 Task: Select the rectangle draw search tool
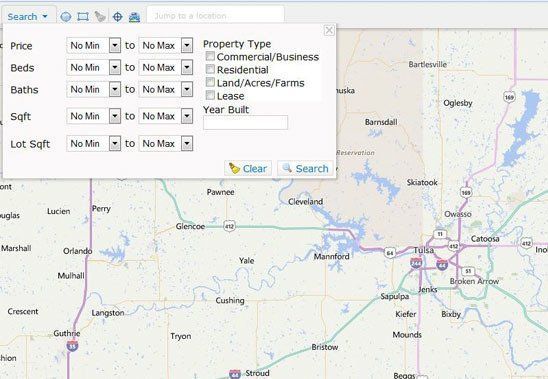[x=83, y=17]
